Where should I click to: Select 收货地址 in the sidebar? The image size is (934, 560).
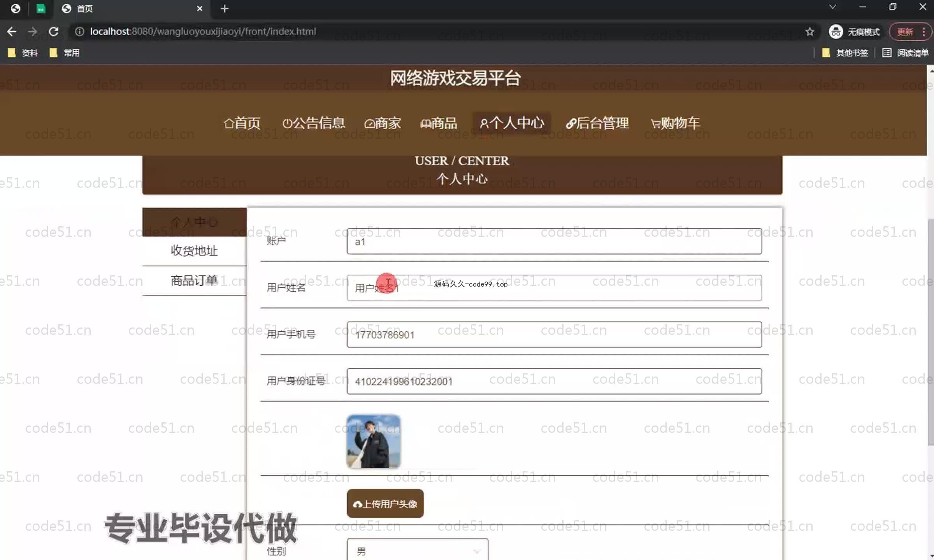pos(194,251)
